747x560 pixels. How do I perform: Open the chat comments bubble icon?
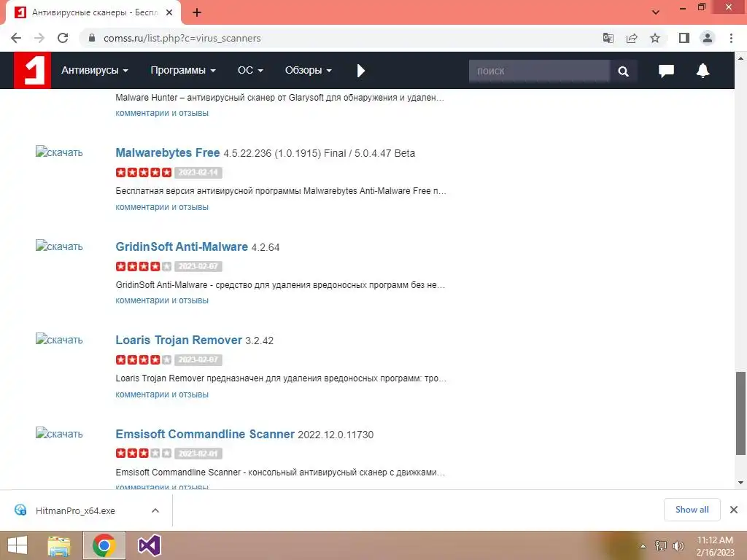coord(666,71)
